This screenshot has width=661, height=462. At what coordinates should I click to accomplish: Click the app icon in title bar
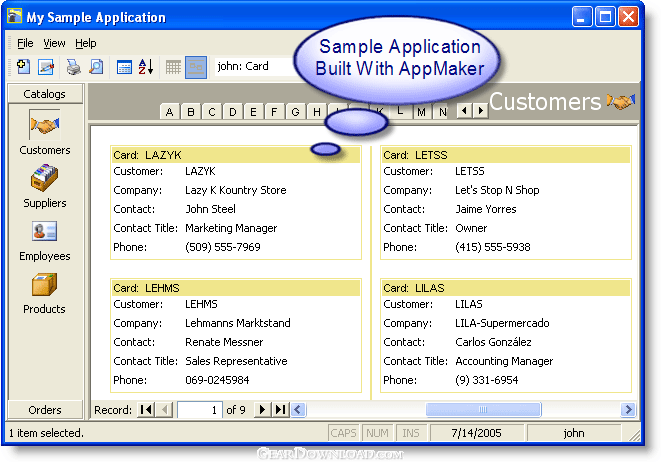(14, 16)
